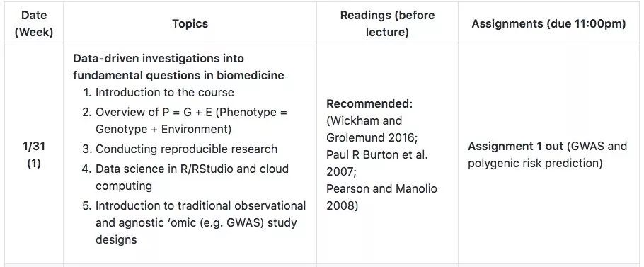Click the Readings (before lecture) header
Viewport: 644px width, 267px height.
(x=387, y=24)
